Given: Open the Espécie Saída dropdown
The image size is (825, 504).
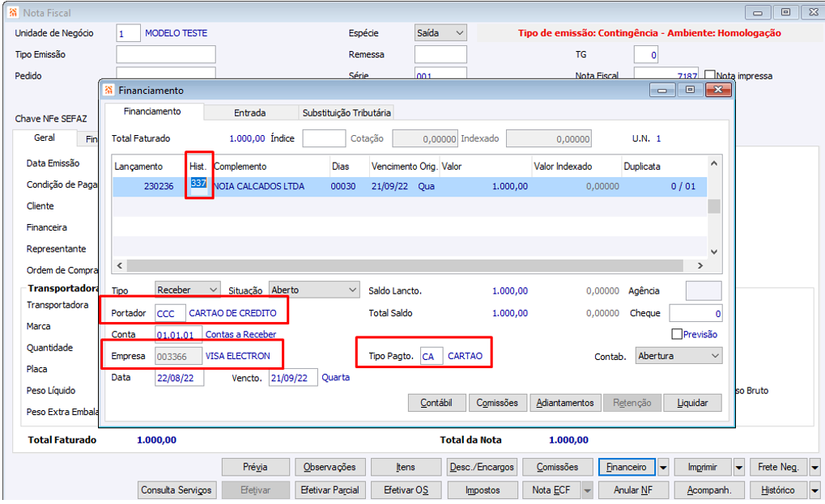Looking at the screenshot, I should pos(459,33).
